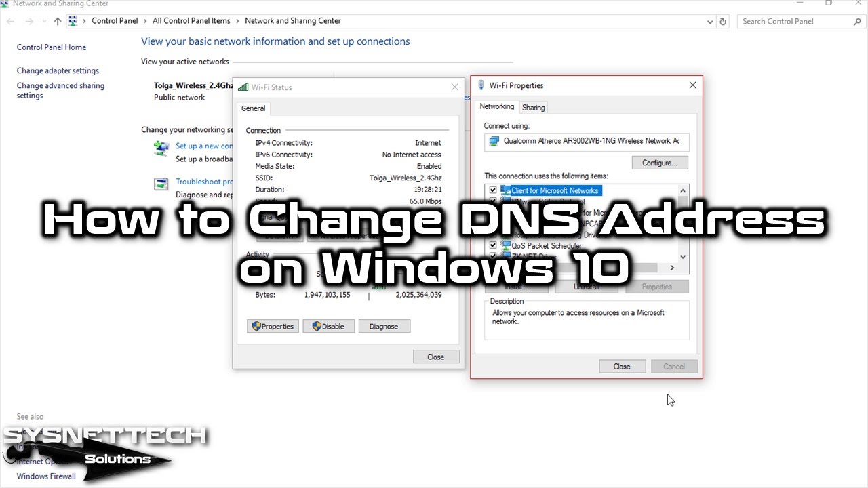Toggle Client for Microsoft Networks checkbox
868x488 pixels.
click(x=493, y=191)
